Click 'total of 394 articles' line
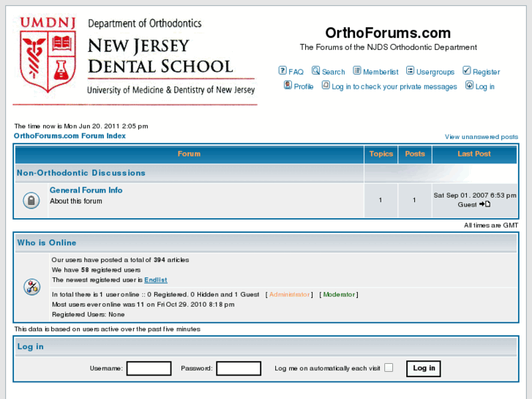 point(120,260)
